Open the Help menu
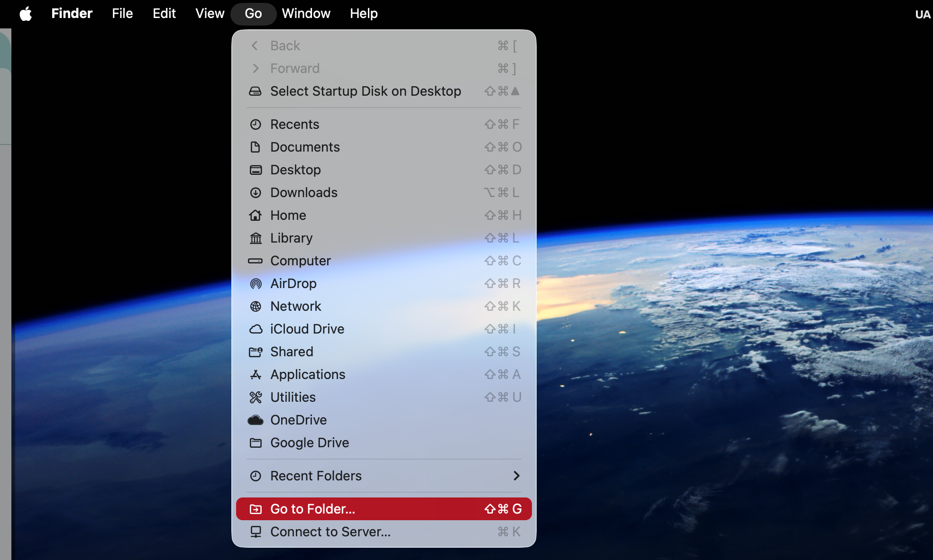This screenshot has width=933, height=560. [364, 13]
